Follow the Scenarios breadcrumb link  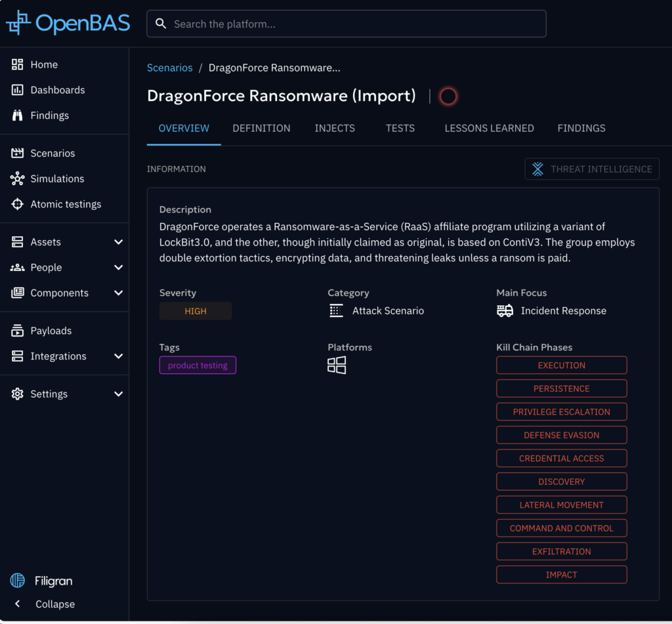pos(170,68)
